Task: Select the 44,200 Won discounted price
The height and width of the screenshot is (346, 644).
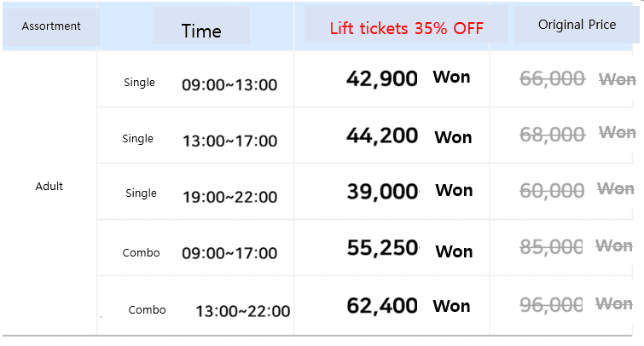Action: [409, 136]
